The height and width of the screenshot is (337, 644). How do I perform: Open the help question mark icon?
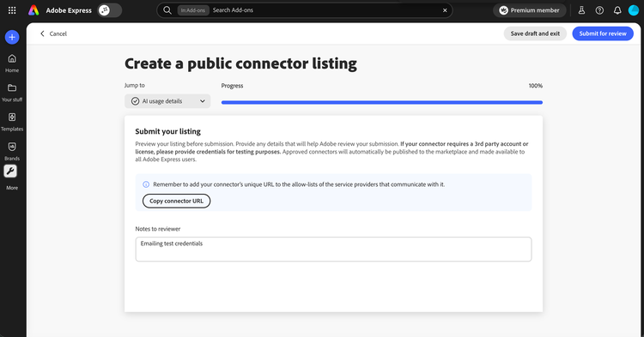click(599, 10)
